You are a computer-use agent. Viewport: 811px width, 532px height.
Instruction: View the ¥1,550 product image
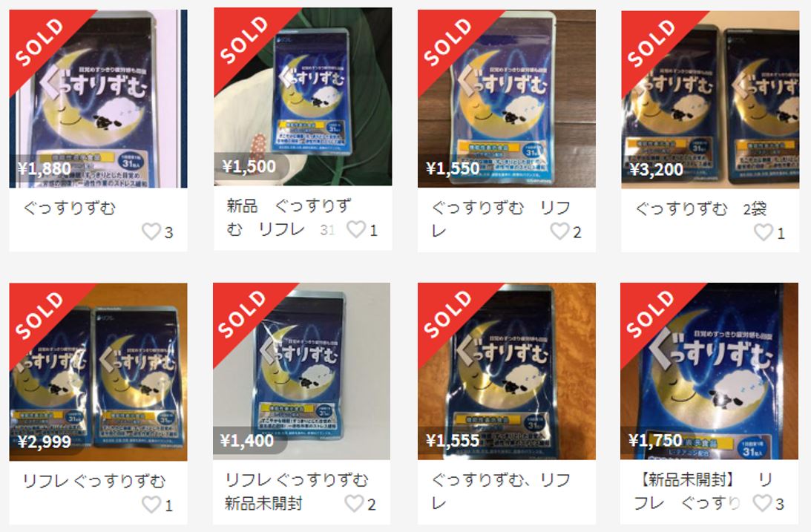507,98
